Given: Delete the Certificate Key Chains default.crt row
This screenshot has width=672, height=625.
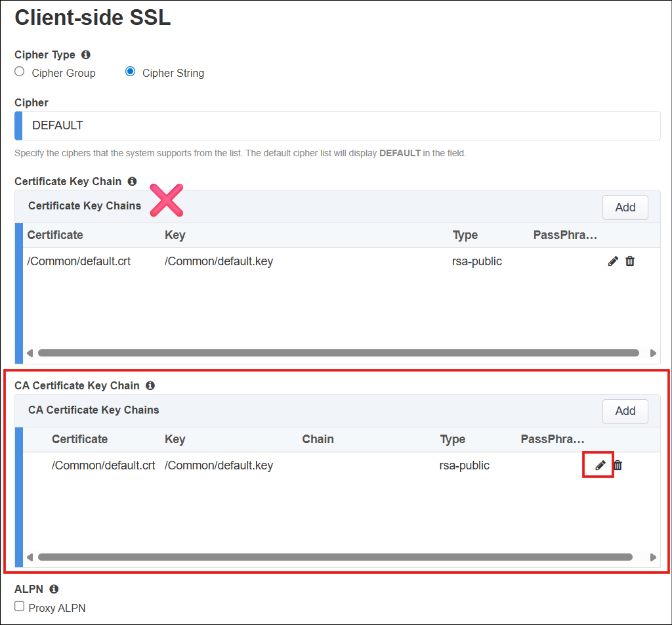Looking at the screenshot, I should 629,261.
